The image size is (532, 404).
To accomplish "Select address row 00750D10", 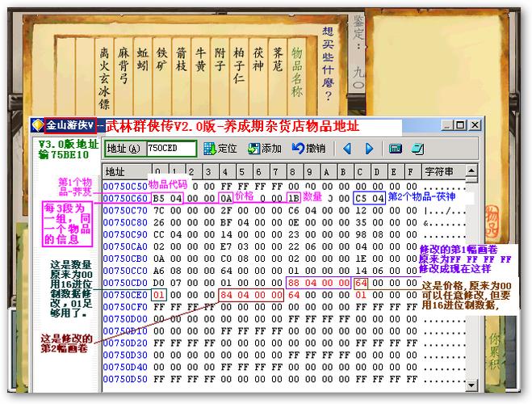I will (x=125, y=331).
